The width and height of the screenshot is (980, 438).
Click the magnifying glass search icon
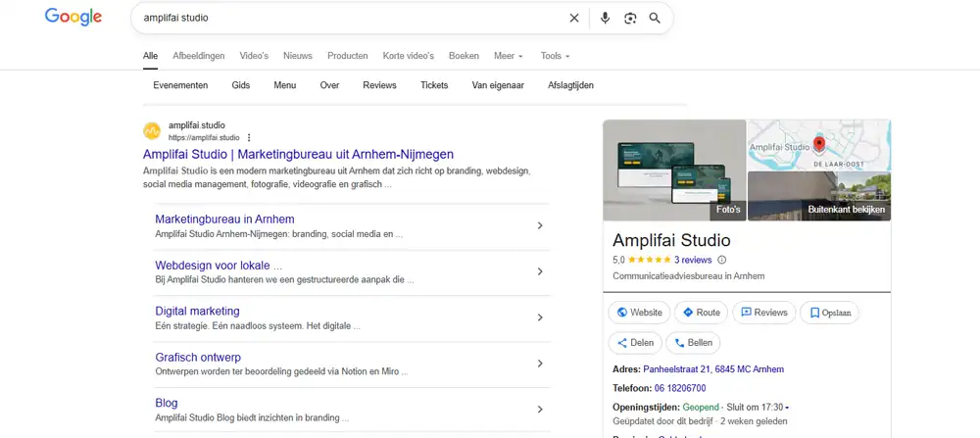point(655,18)
